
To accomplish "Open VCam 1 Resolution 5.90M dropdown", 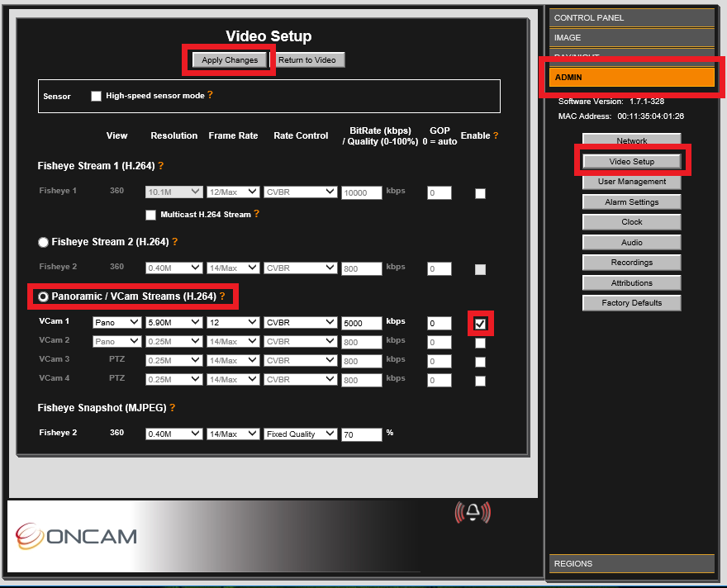I will (173, 323).
